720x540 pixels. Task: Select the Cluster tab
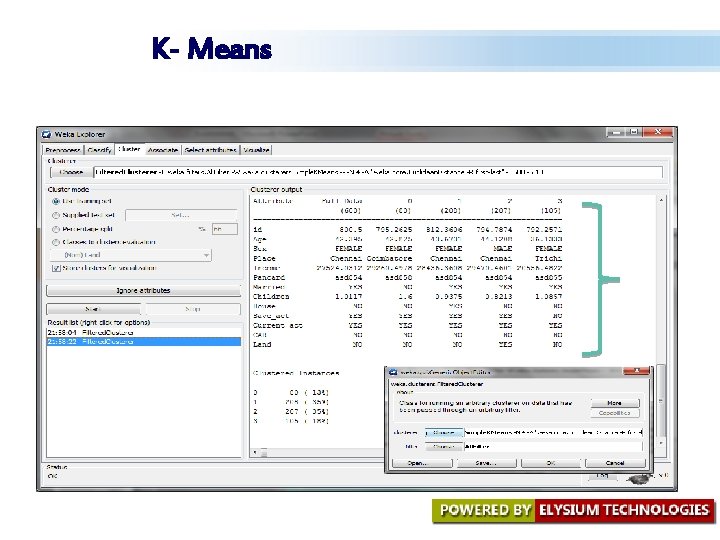click(129, 149)
